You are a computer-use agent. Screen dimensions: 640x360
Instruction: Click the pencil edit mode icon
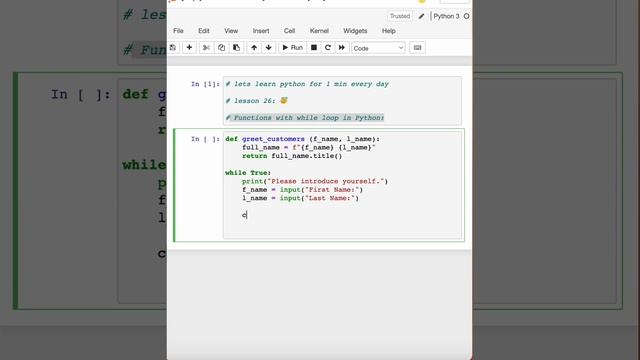point(421,16)
